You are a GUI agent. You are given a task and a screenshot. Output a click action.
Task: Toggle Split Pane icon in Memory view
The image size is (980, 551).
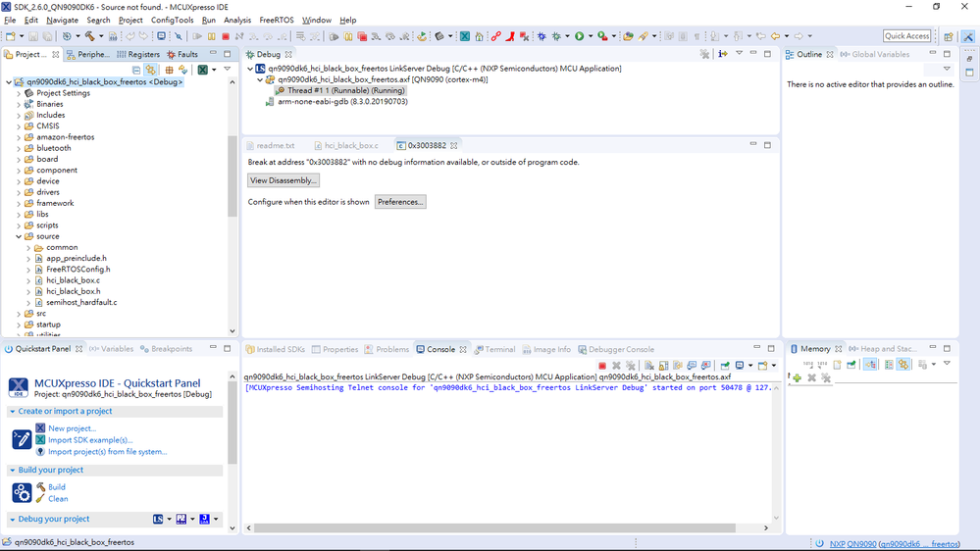pyautogui.click(x=889, y=364)
